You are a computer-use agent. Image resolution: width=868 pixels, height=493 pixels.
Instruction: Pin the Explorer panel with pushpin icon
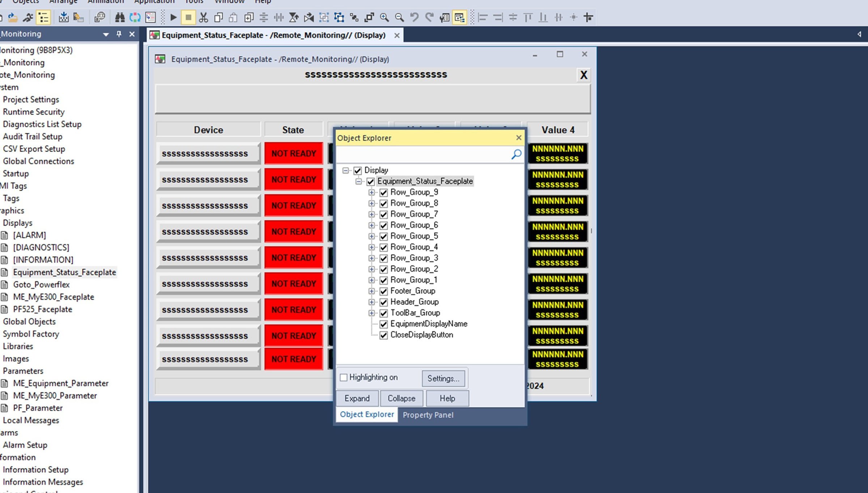click(x=119, y=34)
